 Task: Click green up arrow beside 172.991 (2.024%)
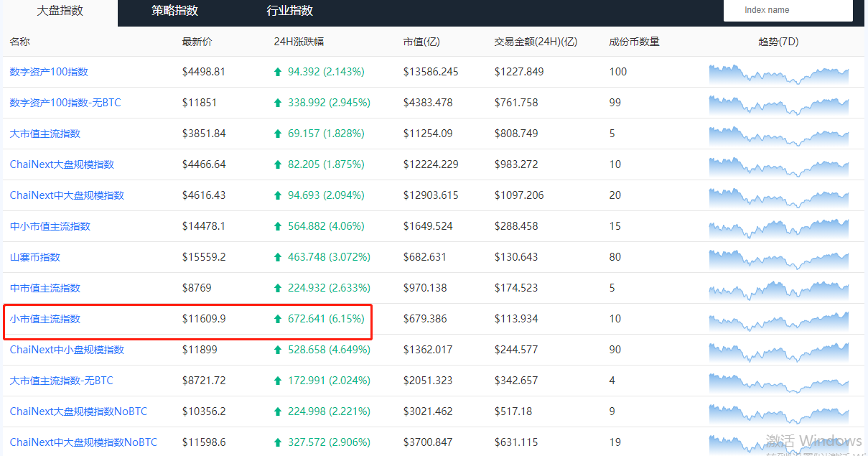pyautogui.click(x=278, y=381)
